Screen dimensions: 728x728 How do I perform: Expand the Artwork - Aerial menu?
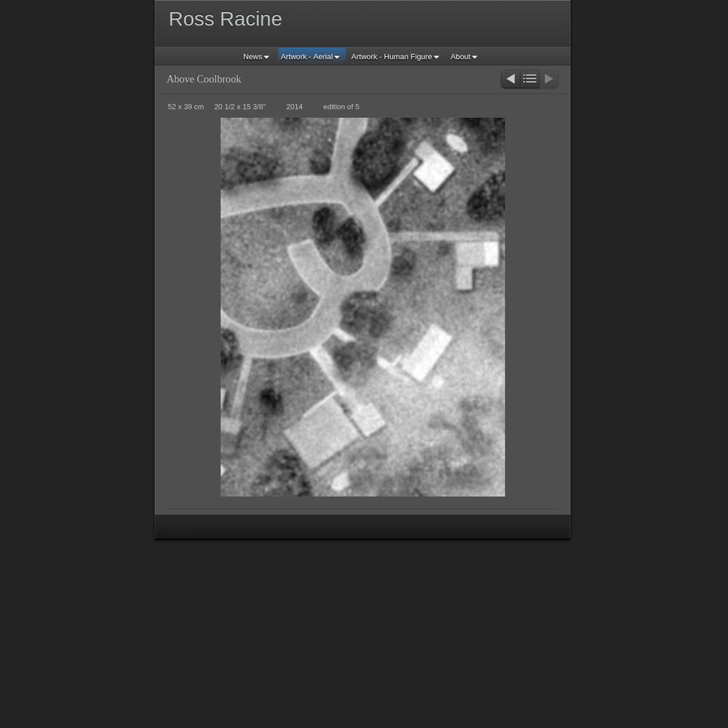(310, 57)
